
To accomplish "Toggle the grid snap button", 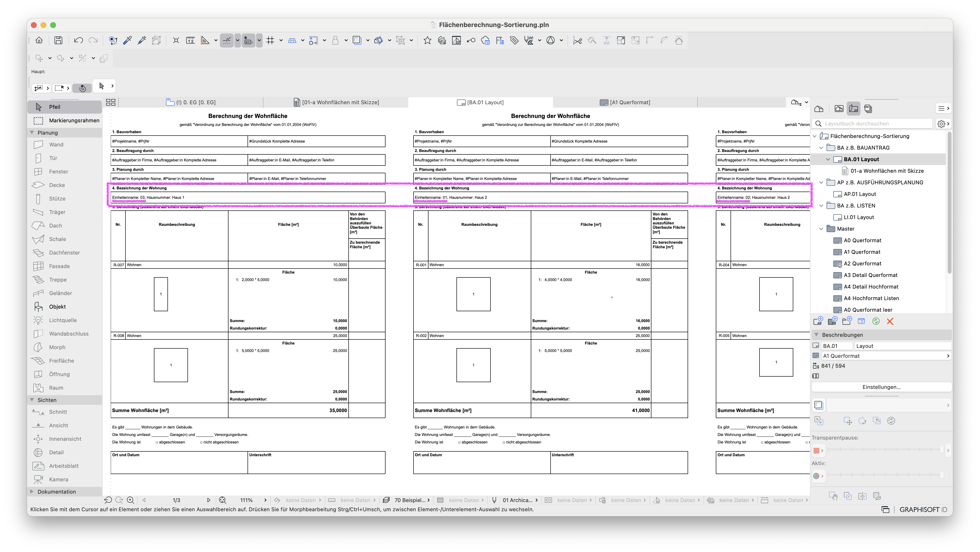I will [270, 40].
